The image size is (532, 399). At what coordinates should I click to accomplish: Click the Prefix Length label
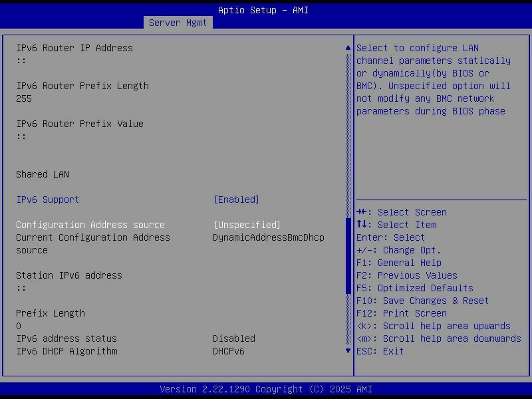51,313
